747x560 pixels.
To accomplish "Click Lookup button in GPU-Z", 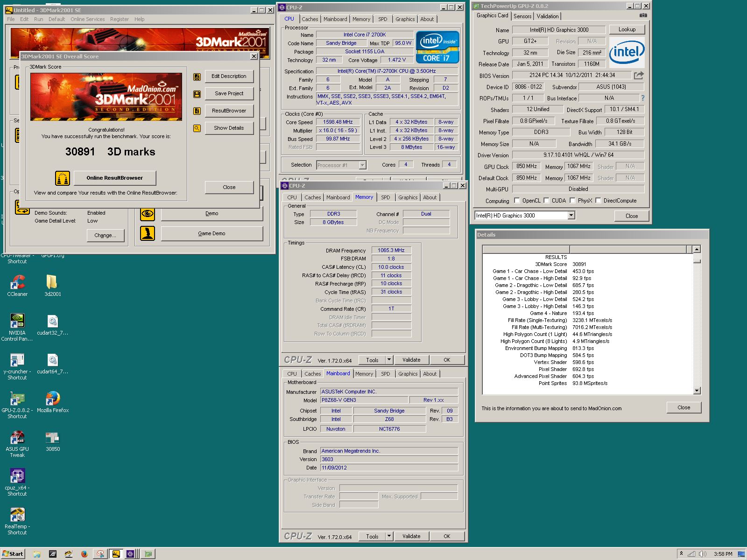I will 627,29.
